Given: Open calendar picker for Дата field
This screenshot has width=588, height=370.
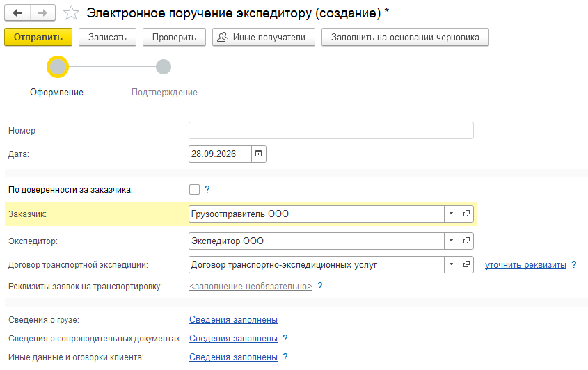Looking at the screenshot, I should [x=259, y=154].
